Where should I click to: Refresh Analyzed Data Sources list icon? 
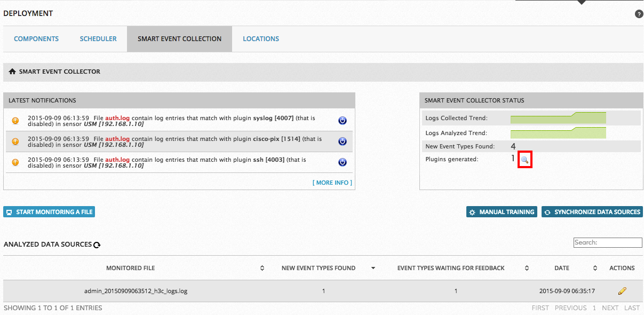pos(97,245)
